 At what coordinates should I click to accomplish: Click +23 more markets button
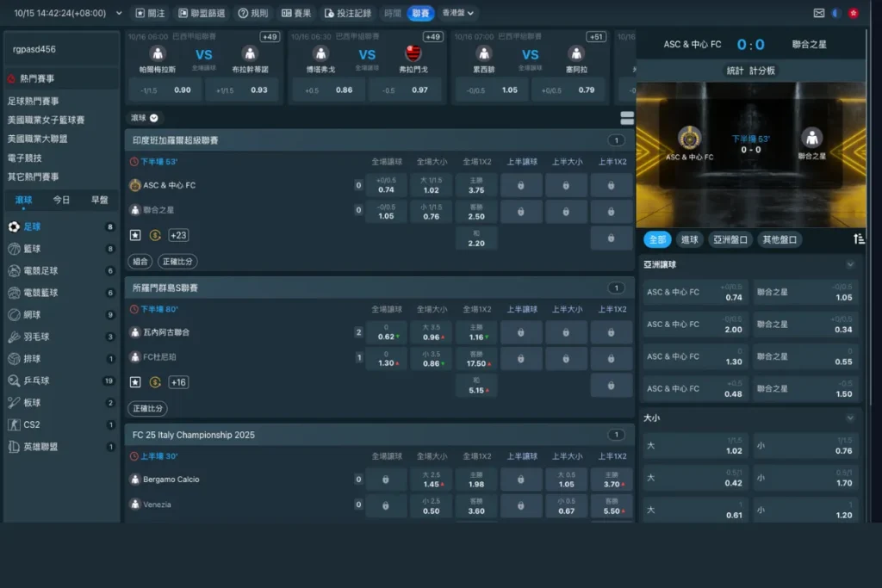179,235
